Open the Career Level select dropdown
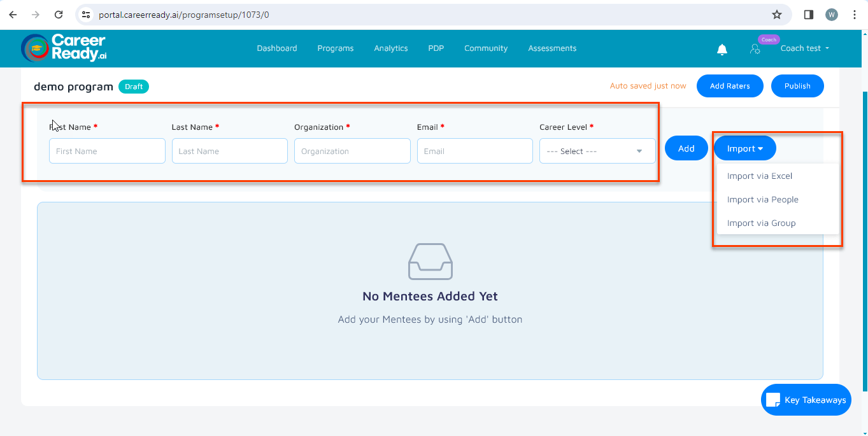This screenshot has height=436, width=868. point(597,151)
